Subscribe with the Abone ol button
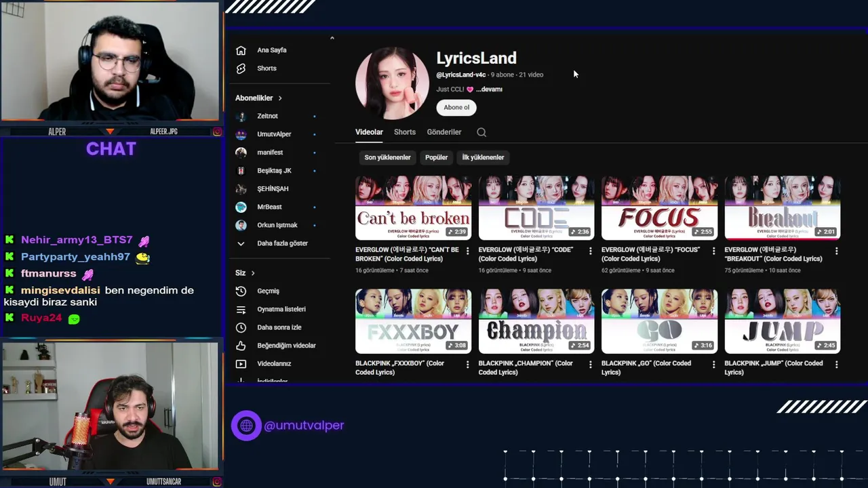 (x=456, y=108)
